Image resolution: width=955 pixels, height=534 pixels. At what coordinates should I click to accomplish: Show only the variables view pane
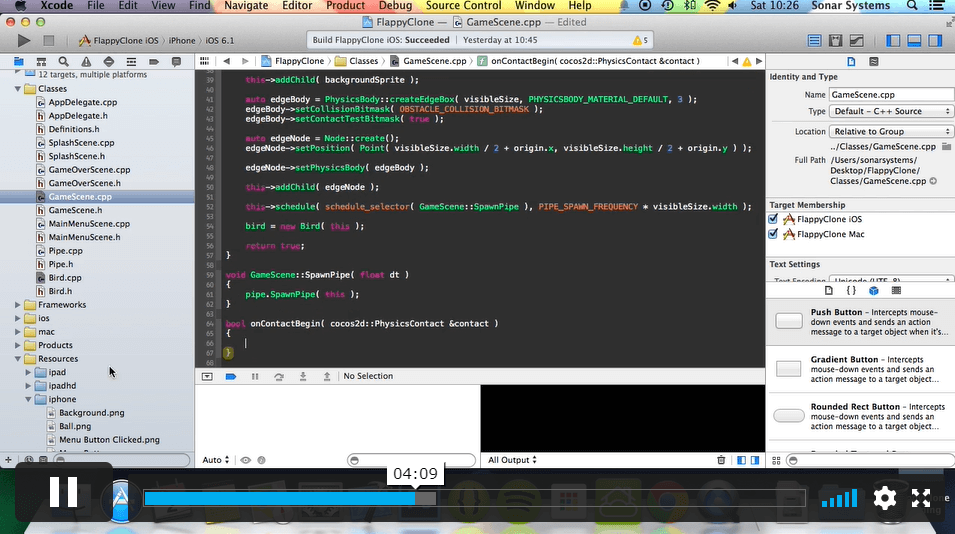[741, 460]
